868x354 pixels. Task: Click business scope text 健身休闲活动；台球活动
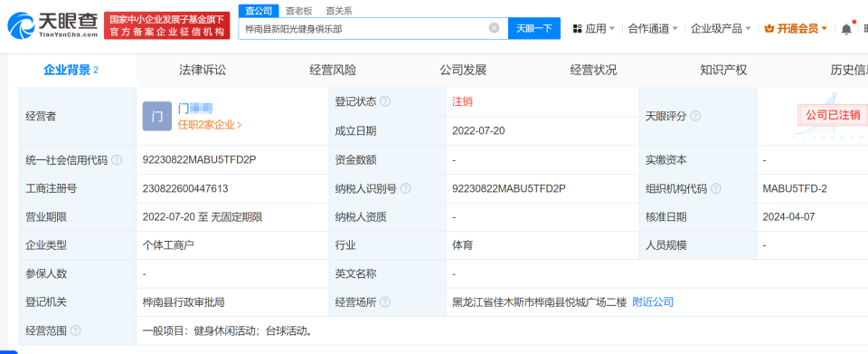click(x=253, y=331)
